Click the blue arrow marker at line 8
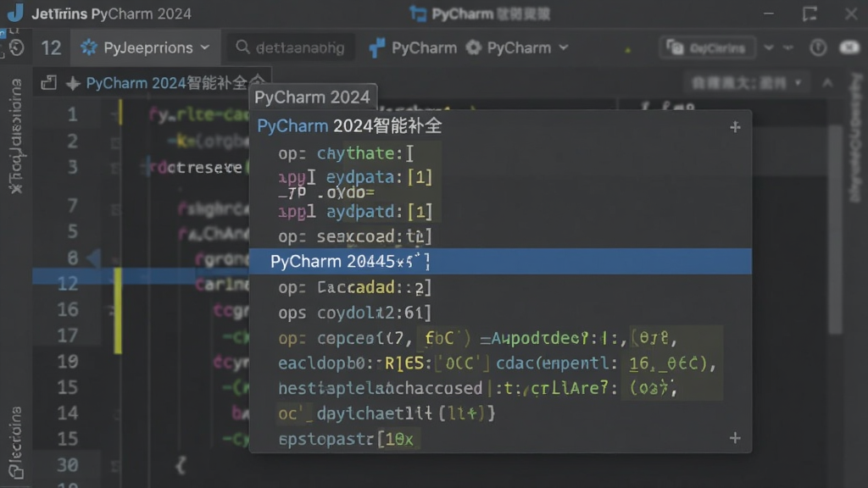The width and height of the screenshot is (868, 488). (x=94, y=258)
